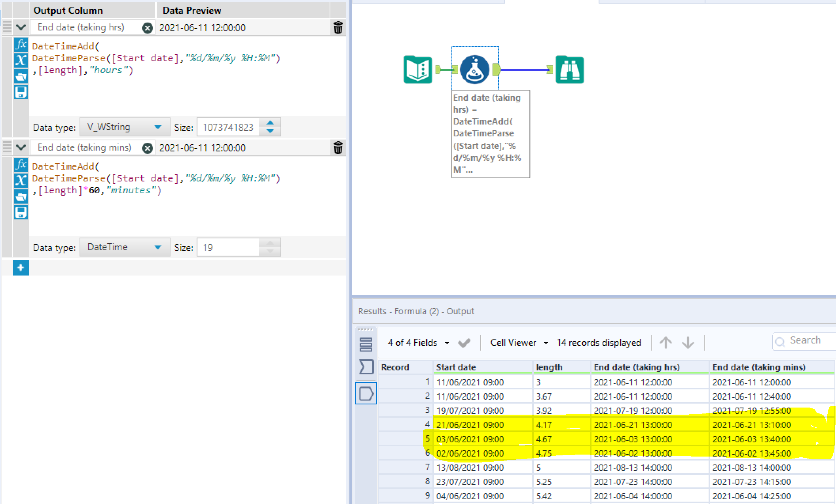This screenshot has height=504, width=836.
Task: Select the Browse tool binoculars node
Action: pos(569,70)
